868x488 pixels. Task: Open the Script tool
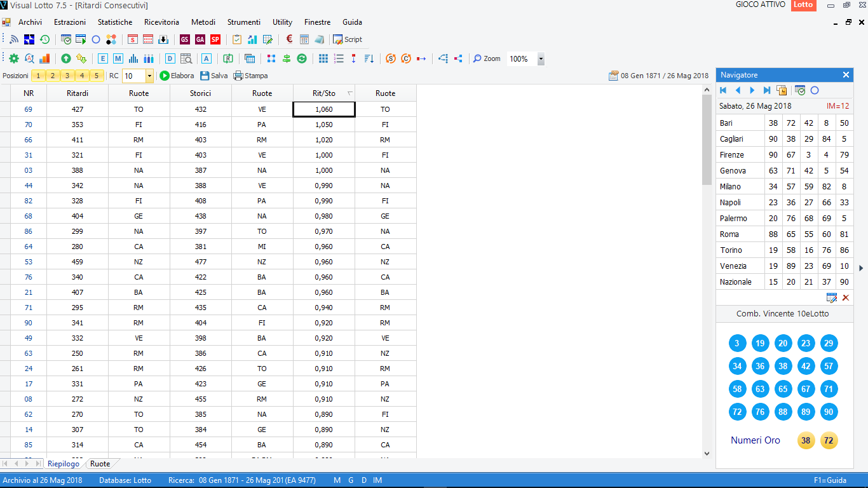click(348, 39)
